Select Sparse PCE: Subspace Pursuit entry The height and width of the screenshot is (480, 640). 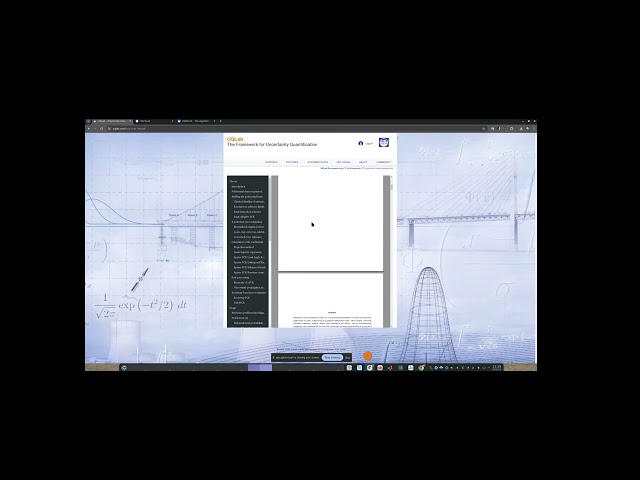pyautogui.click(x=249, y=267)
